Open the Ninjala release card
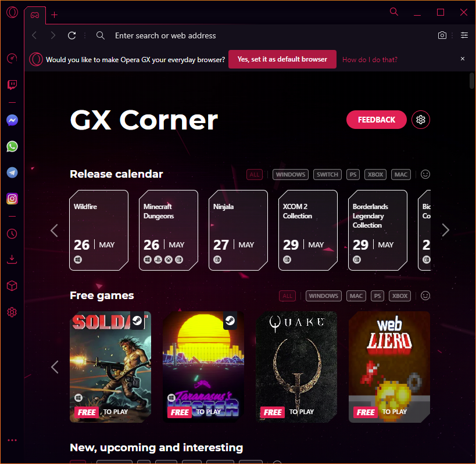Image resolution: width=476 pixels, height=464 pixels. click(x=238, y=230)
